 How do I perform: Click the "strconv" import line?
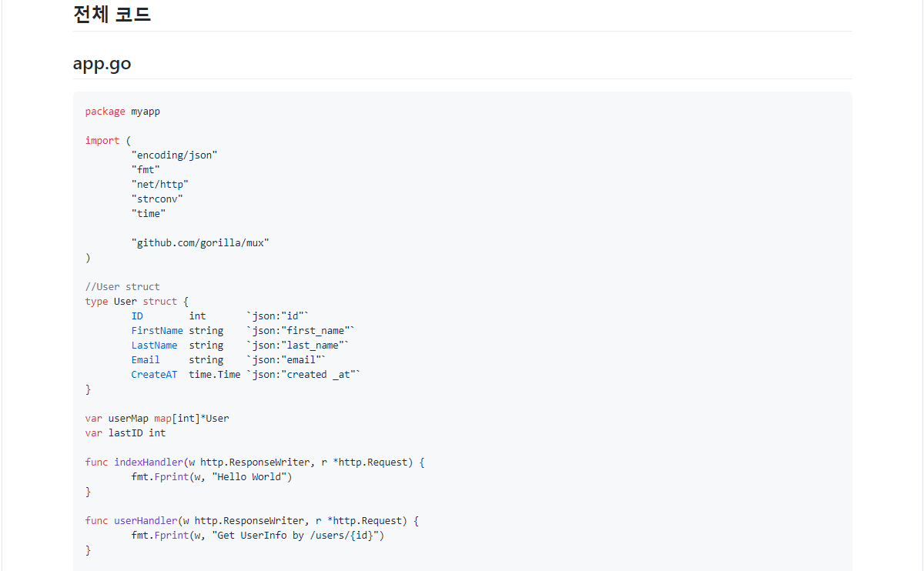(157, 199)
